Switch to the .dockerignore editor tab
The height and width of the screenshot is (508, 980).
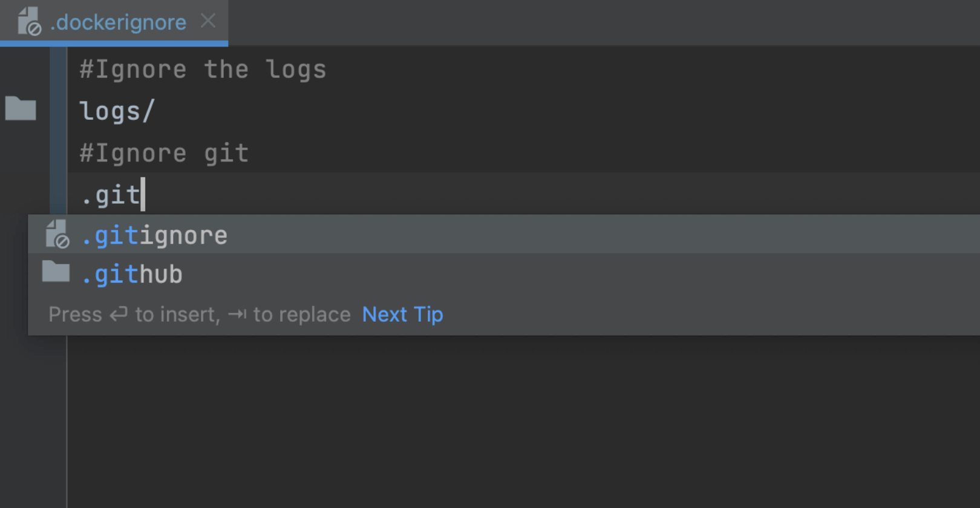click(118, 22)
